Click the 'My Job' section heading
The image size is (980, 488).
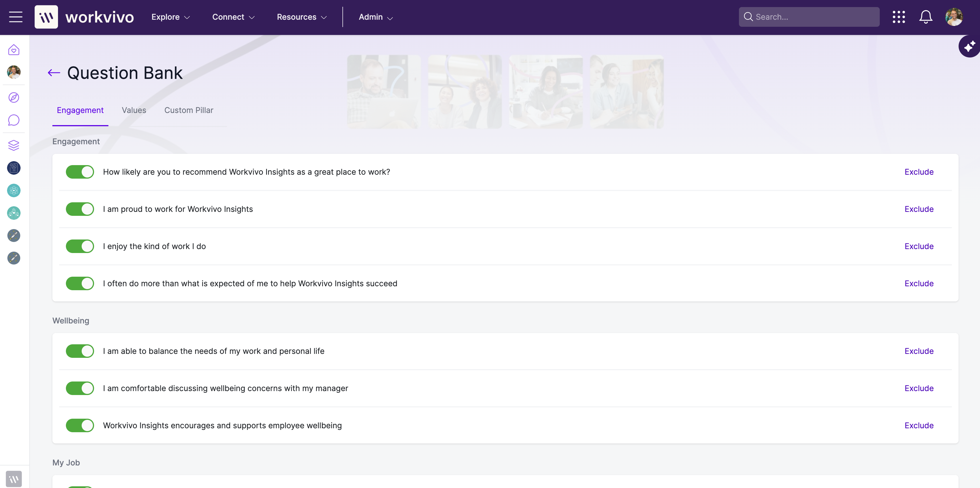[66, 462]
